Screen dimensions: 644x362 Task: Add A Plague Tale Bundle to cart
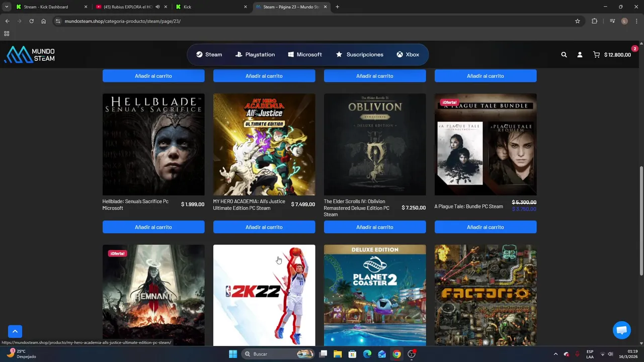coord(486,227)
